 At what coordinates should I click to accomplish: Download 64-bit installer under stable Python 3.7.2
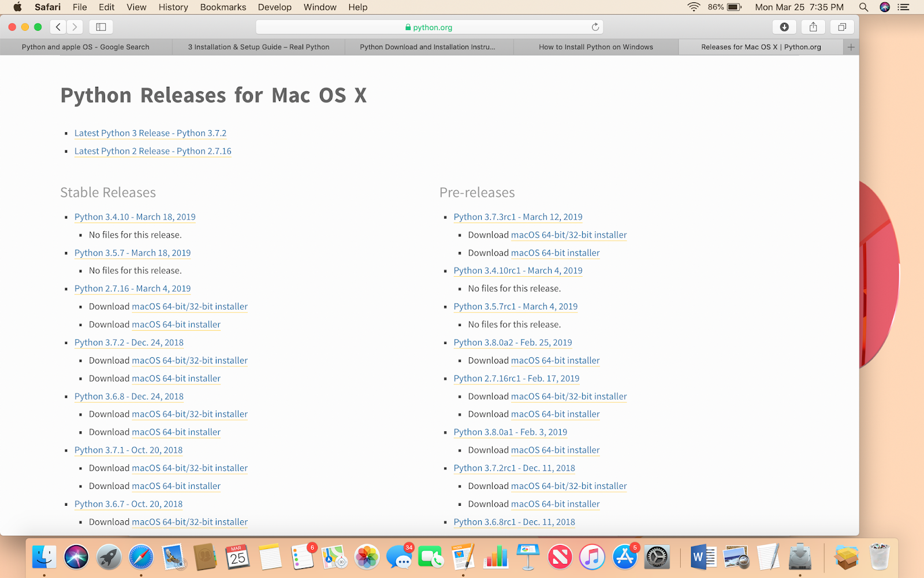[x=176, y=378]
